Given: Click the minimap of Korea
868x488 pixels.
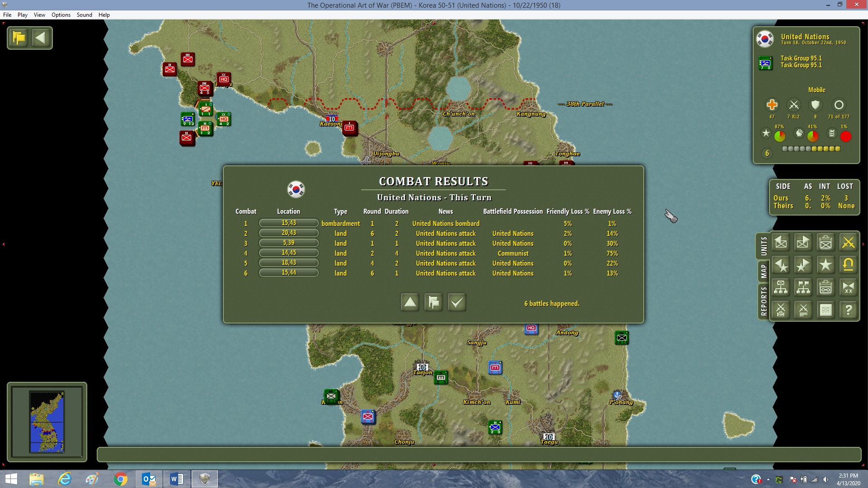Looking at the screenshot, I should [47, 422].
